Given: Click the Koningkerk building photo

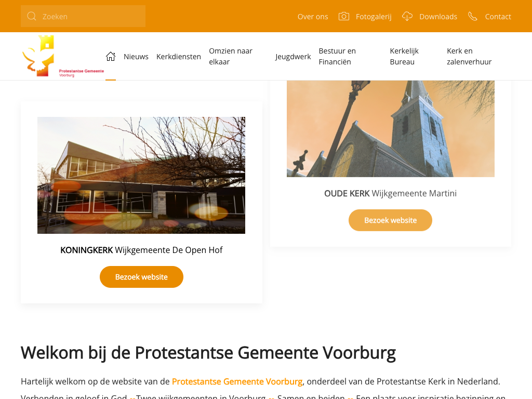Looking at the screenshot, I should click(x=141, y=176).
